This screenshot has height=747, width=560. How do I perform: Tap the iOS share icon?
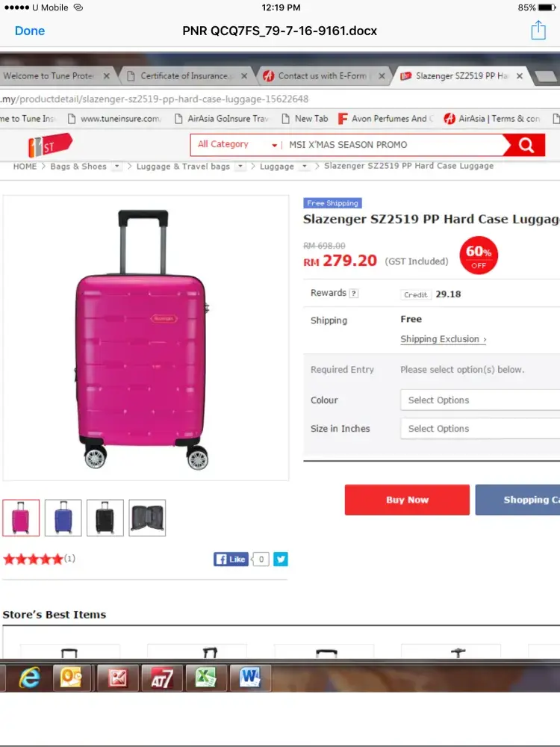coord(538,31)
